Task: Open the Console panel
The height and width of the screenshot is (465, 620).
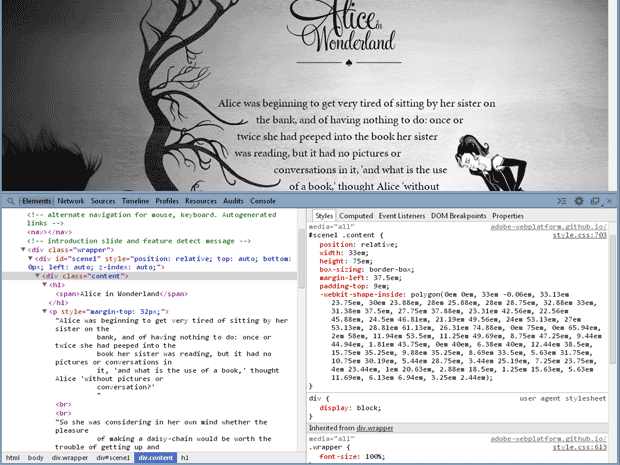Action: [263, 201]
